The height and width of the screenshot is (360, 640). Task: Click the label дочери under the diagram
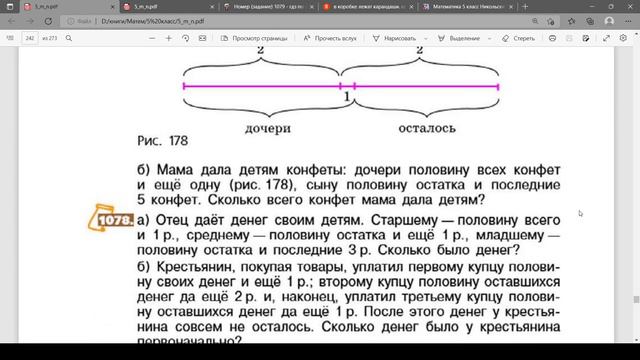tap(268, 129)
